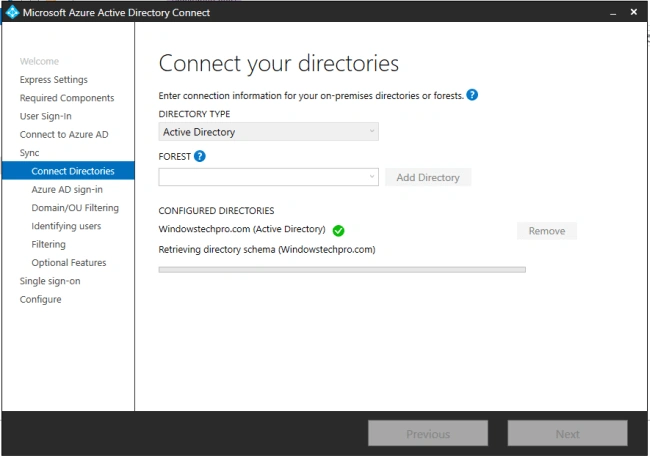Open help icon next to FOREST label
This screenshot has width=650, height=458.
click(199, 156)
